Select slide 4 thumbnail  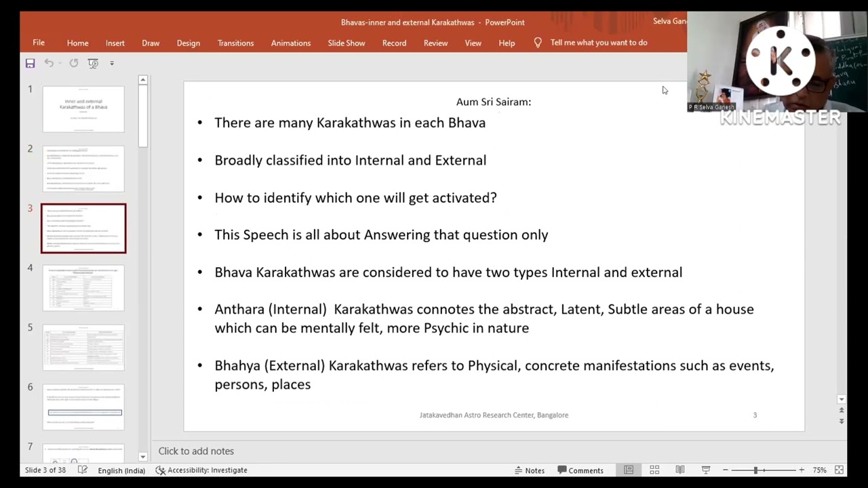tap(83, 288)
